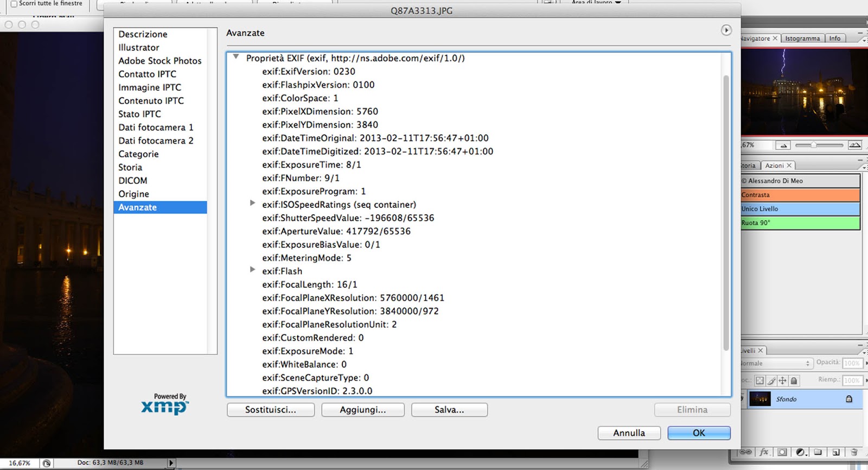Run the Contrasta orange action button
This screenshot has height=470, width=868.
point(800,195)
